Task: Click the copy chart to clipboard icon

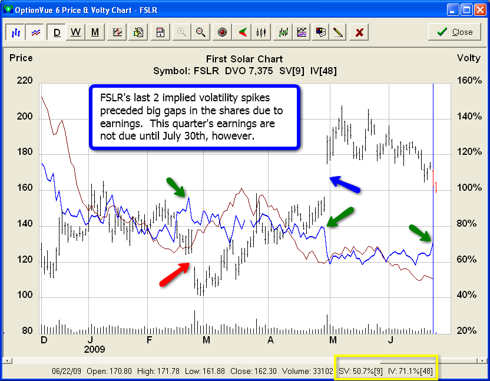Action: tap(138, 32)
